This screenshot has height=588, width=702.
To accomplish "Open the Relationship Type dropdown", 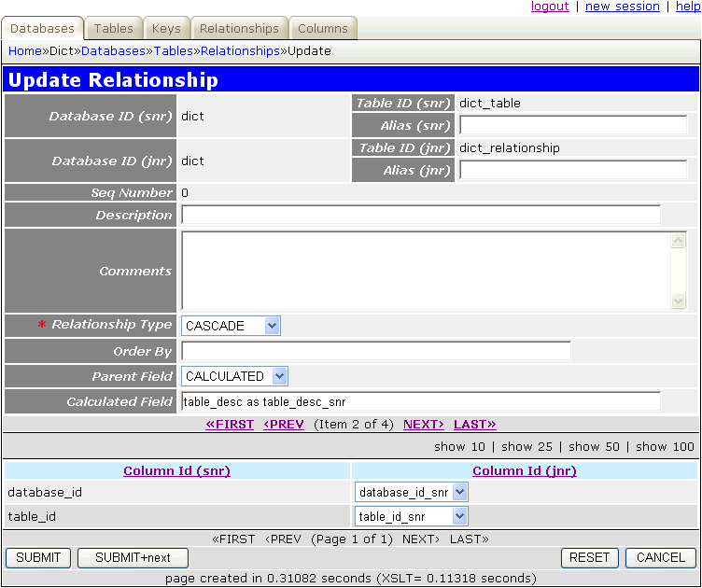I will click(231, 326).
